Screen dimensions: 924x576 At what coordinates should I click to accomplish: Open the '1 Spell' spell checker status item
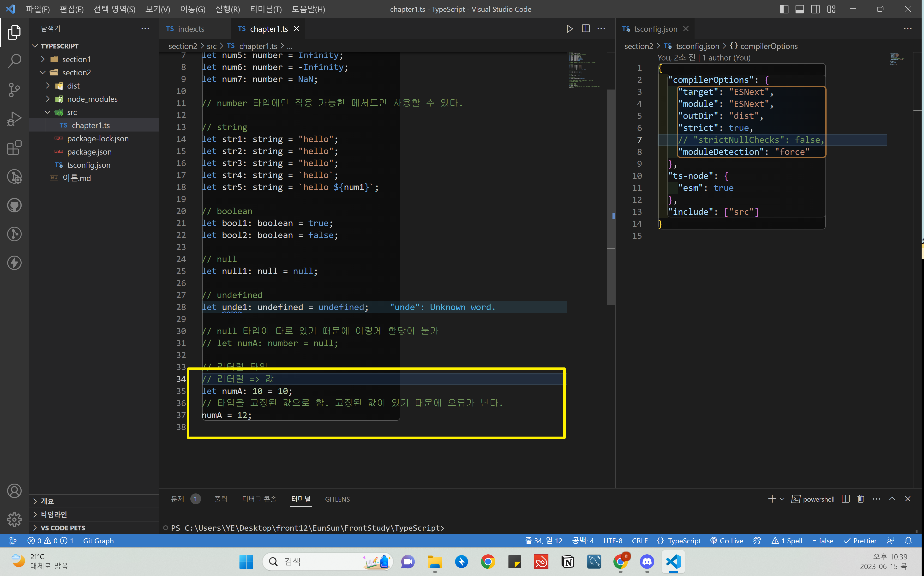tap(787, 540)
